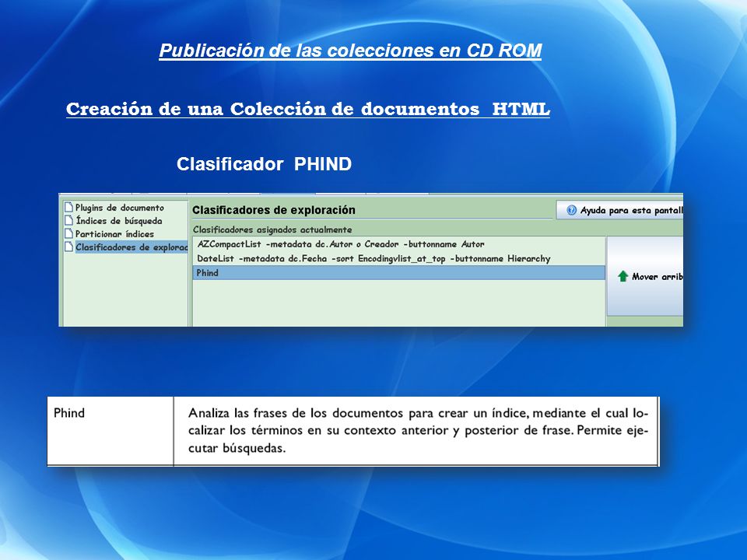
Task: Click Mover arriba button
Action: (x=645, y=276)
